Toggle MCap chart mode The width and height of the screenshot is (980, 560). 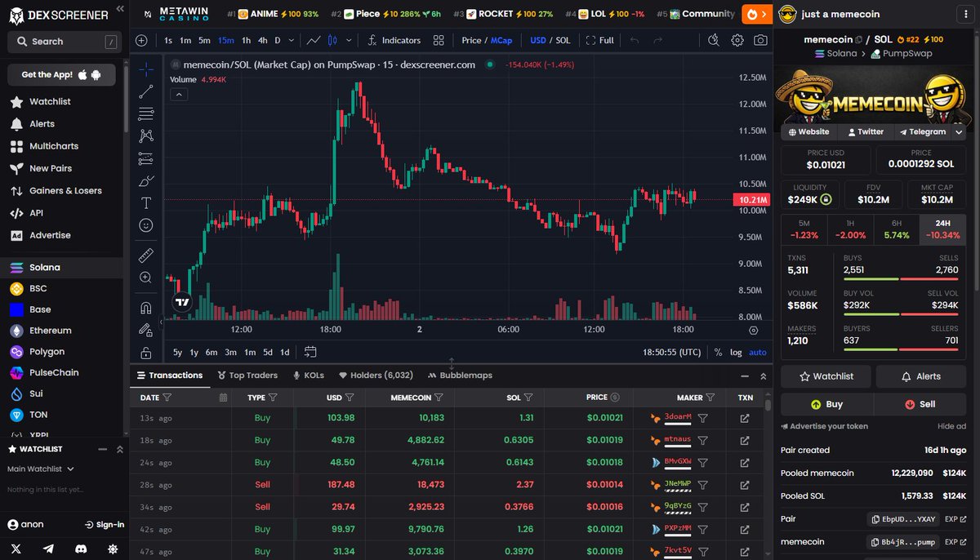pyautogui.click(x=501, y=40)
